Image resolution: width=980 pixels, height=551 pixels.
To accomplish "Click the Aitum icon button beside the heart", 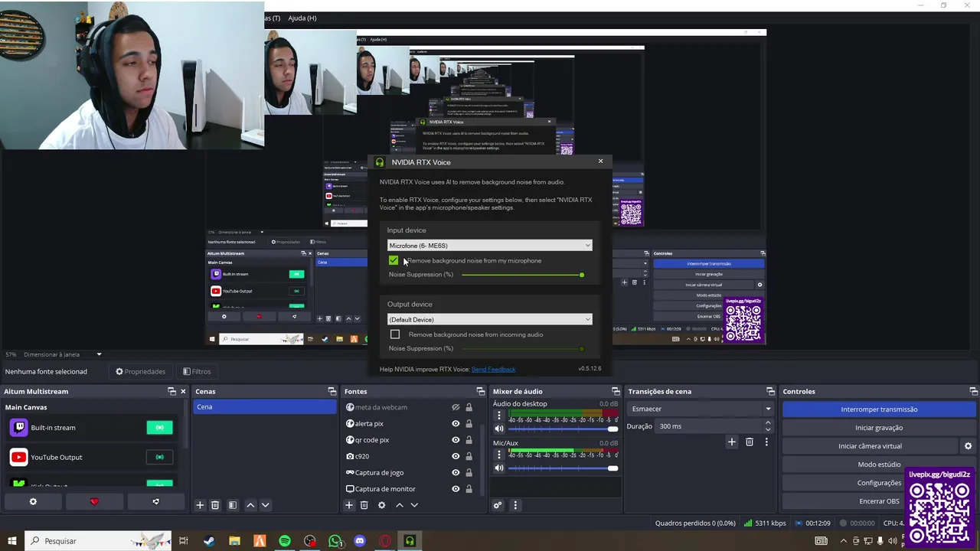I will point(155,501).
